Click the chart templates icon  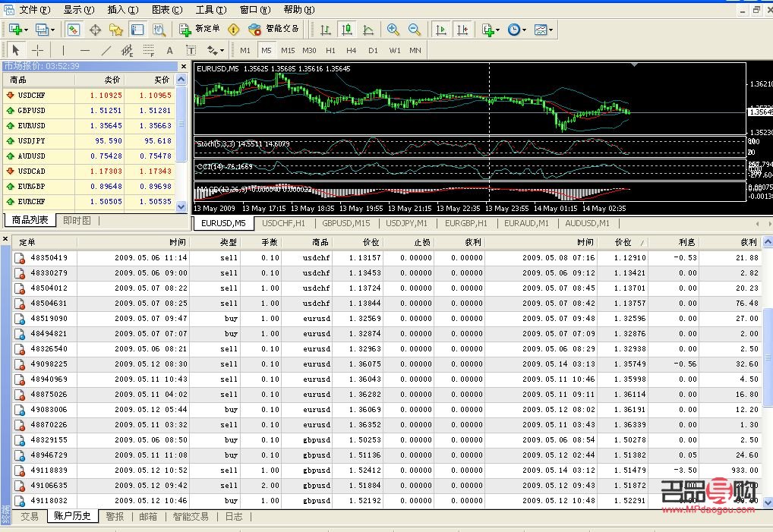(x=541, y=30)
